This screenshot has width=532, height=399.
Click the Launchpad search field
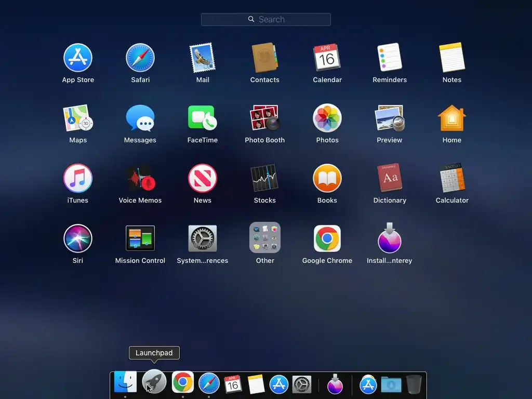pos(265,19)
